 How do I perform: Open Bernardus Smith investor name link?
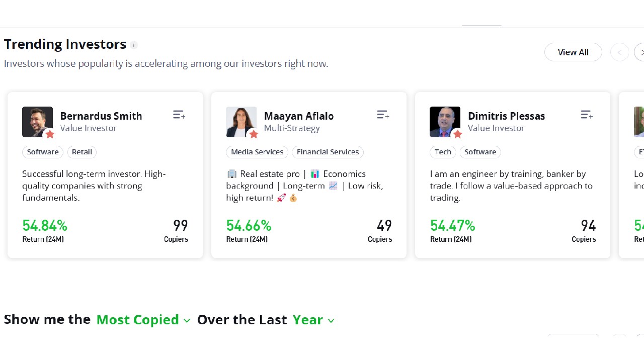click(101, 116)
